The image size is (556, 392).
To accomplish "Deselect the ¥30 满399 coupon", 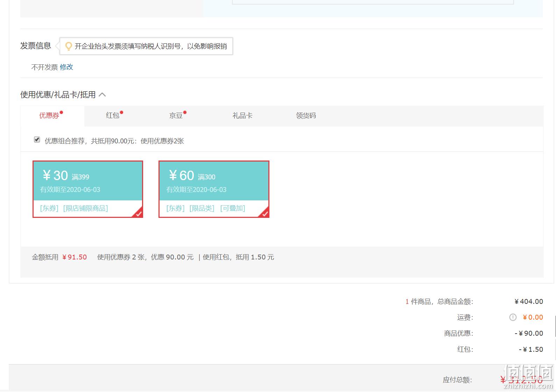I will (88, 189).
